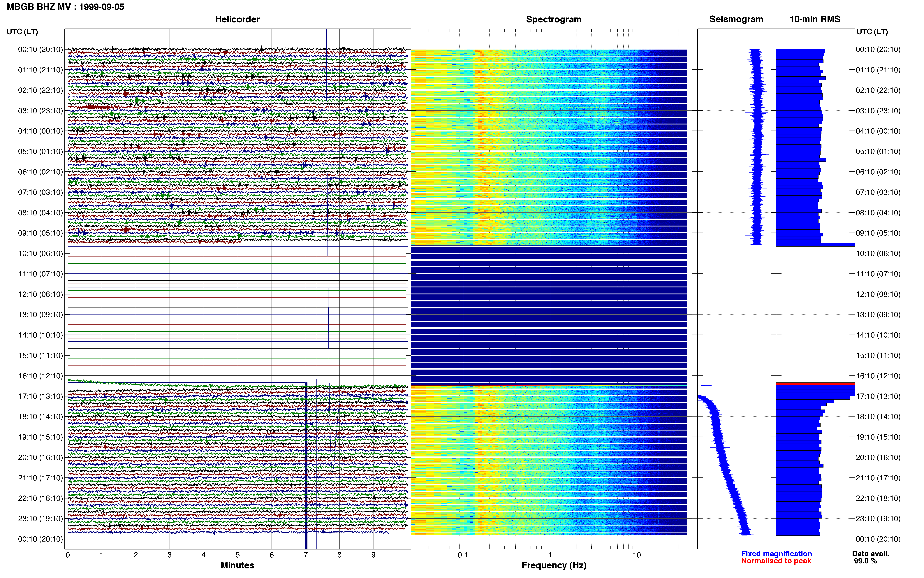Select the Helicorder panel heading
The width and height of the screenshot is (924, 578).
click(237, 19)
